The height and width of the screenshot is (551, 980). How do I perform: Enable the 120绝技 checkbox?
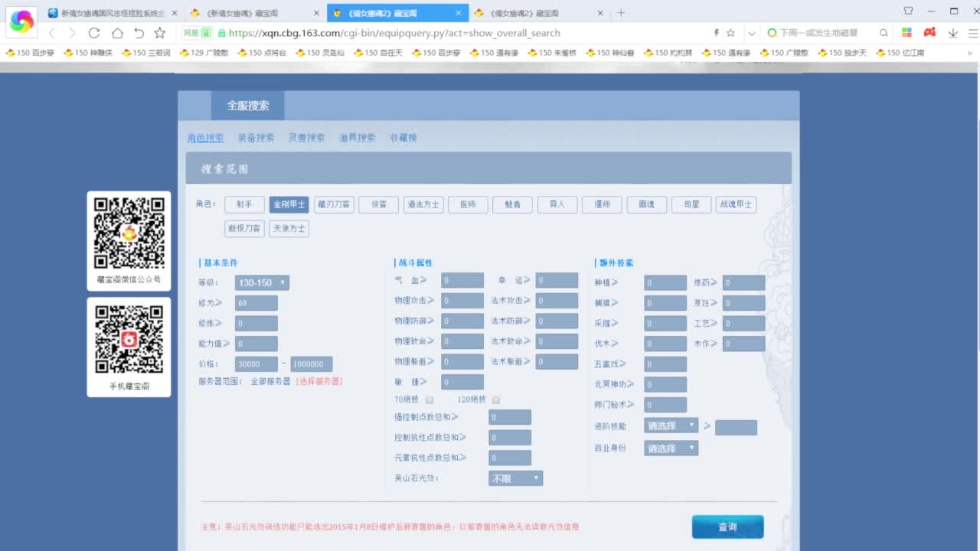coord(495,399)
